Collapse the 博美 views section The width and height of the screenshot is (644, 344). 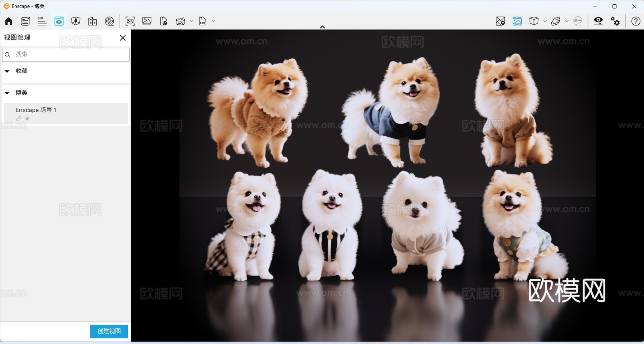[x=7, y=93]
